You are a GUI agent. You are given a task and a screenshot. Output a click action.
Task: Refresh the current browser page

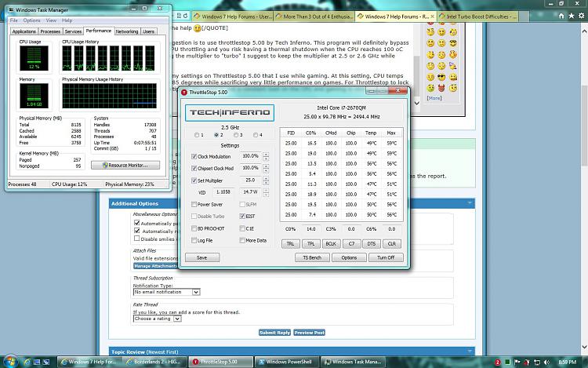pyautogui.click(x=186, y=16)
